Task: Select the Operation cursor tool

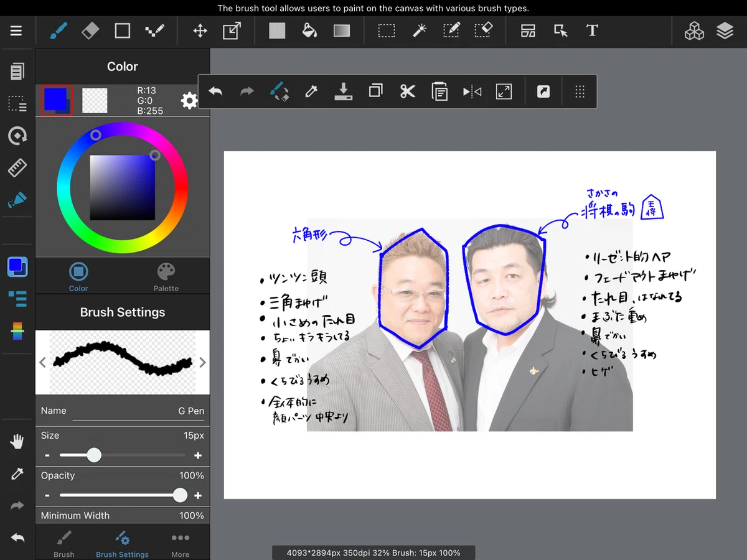Action: coord(561,30)
